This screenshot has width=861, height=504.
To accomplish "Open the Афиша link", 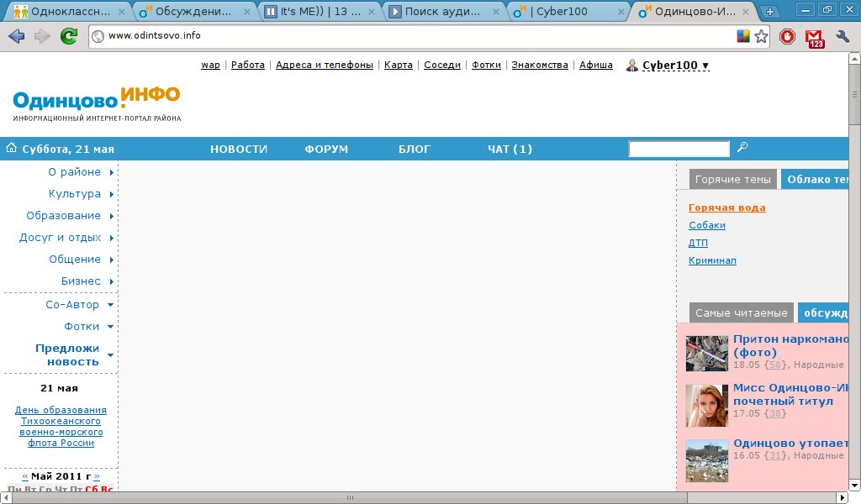I will pyautogui.click(x=596, y=65).
